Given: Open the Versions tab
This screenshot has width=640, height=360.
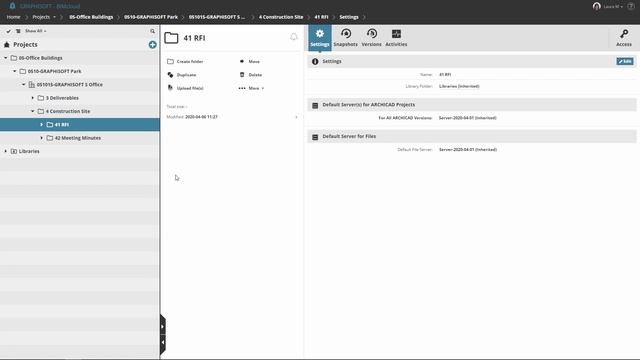Looking at the screenshot, I should pyautogui.click(x=371, y=38).
